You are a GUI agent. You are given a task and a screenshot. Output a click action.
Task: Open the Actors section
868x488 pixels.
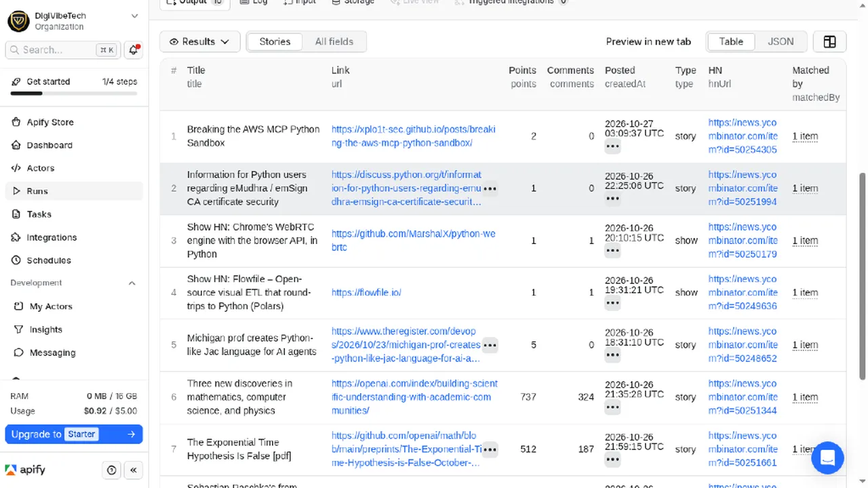pos(75,168)
